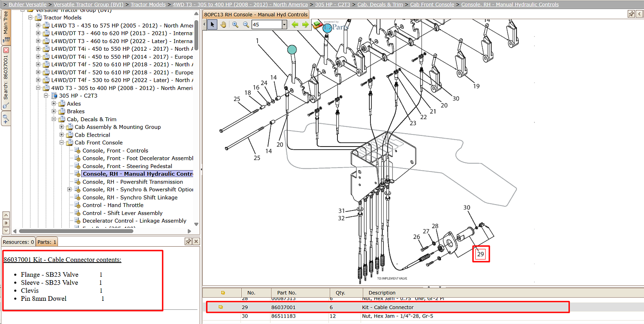Click the Console, Front - Steering Pedestal page icon
The width and height of the screenshot is (644, 324).
point(78,166)
